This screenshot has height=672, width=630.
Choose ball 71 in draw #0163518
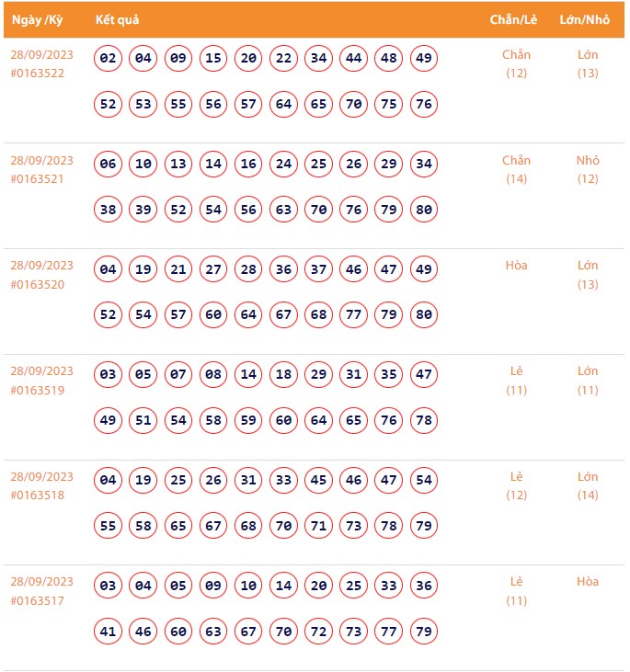coord(318,526)
